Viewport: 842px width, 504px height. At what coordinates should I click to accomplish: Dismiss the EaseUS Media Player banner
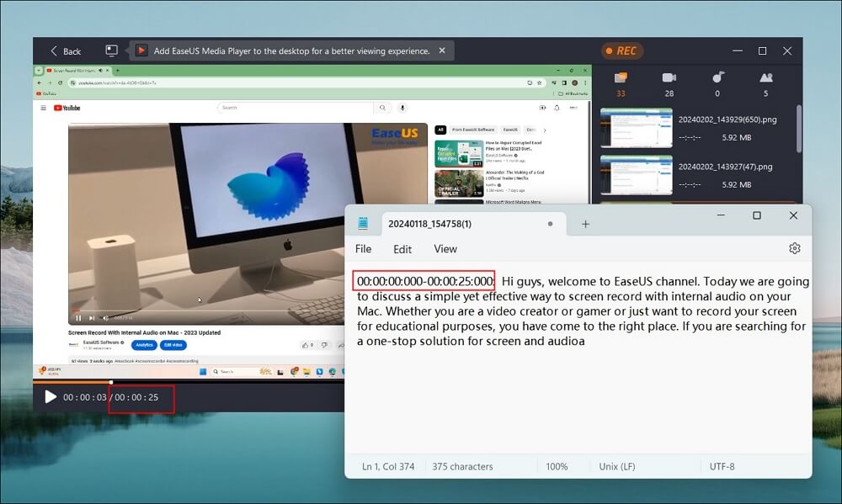point(442,50)
